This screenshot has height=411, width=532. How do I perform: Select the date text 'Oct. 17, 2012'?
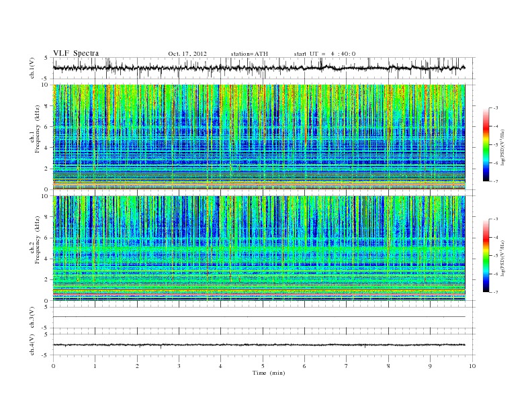tap(187, 54)
